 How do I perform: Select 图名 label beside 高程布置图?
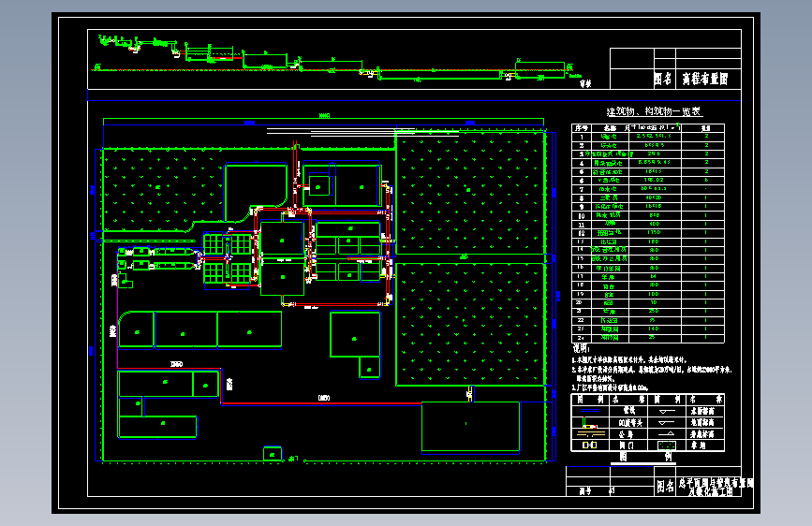tap(663, 79)
